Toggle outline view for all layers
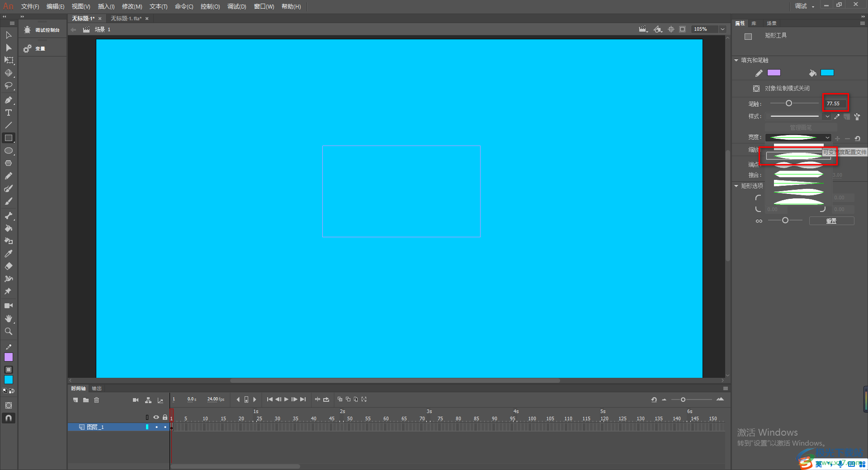The width and height of the screenshot is (868, 470). (147, 417)
